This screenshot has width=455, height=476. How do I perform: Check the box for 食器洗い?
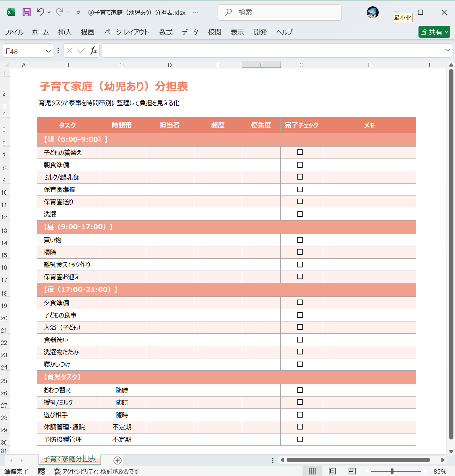click(x=300, y=340)
